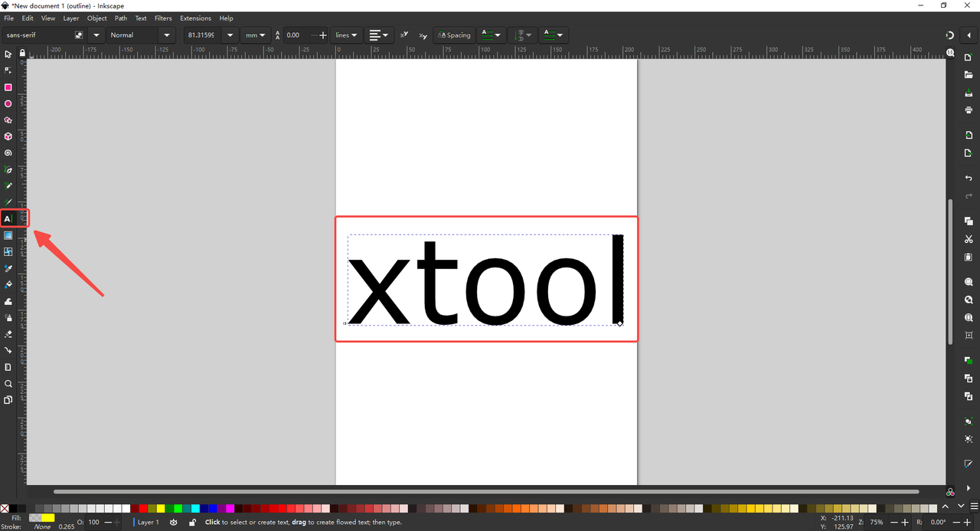Open the Filters menu

click(x=163, y=18)
